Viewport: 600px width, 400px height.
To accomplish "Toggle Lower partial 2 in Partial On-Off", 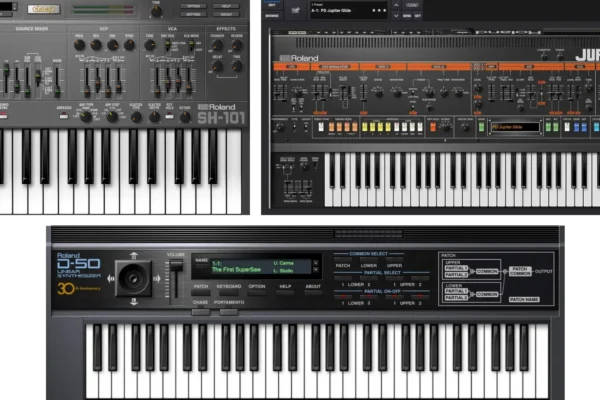I will coord(368,297).
